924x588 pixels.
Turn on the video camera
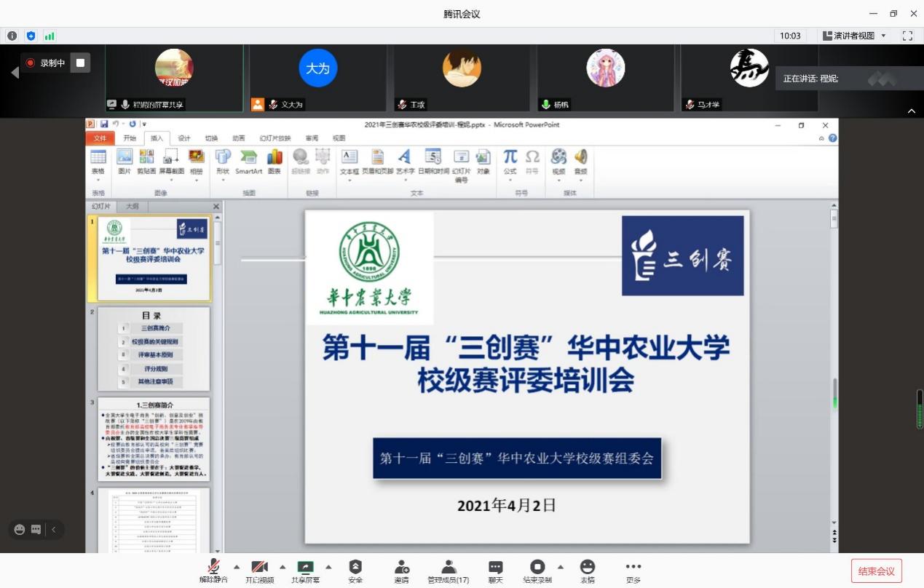click(259, 568)
